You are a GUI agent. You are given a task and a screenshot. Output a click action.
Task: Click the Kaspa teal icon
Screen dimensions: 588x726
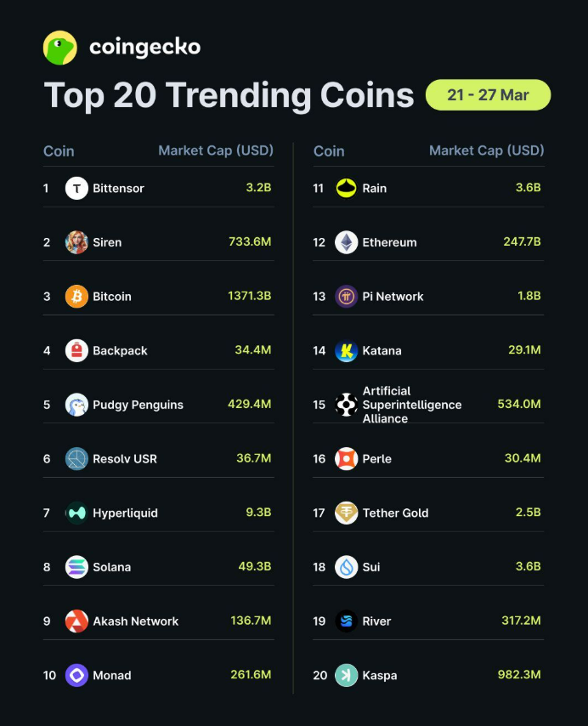click(346, 675)
